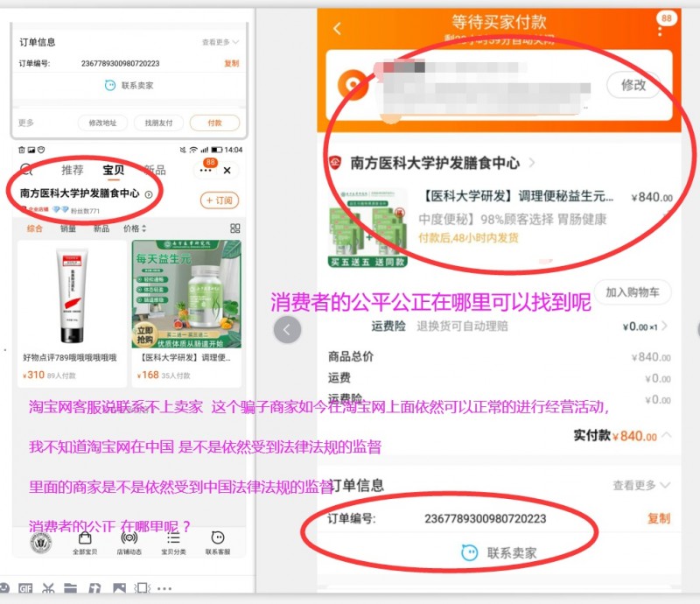Click 加入购物车 button
Image resolution: width=700 pixels, height=604 pixels.
tap(633, 292)
